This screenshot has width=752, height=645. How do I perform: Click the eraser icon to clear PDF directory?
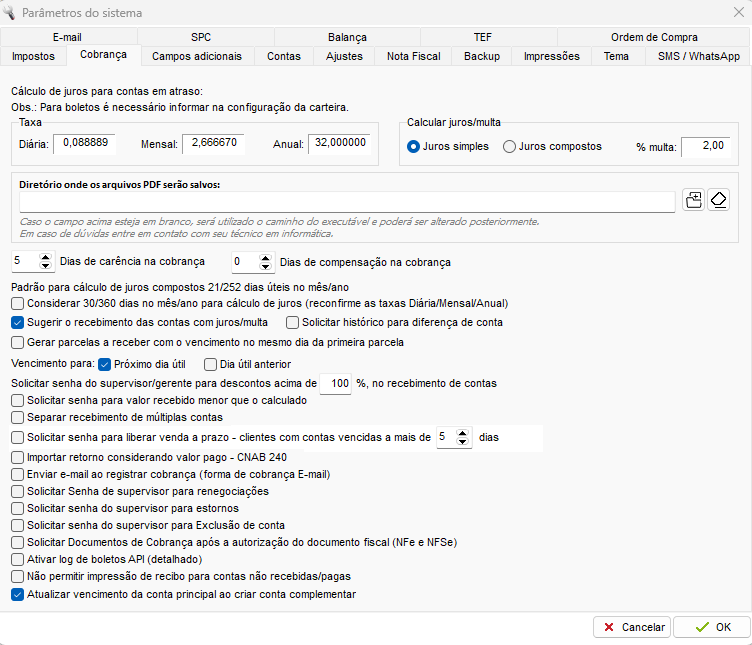coord(718,200)
